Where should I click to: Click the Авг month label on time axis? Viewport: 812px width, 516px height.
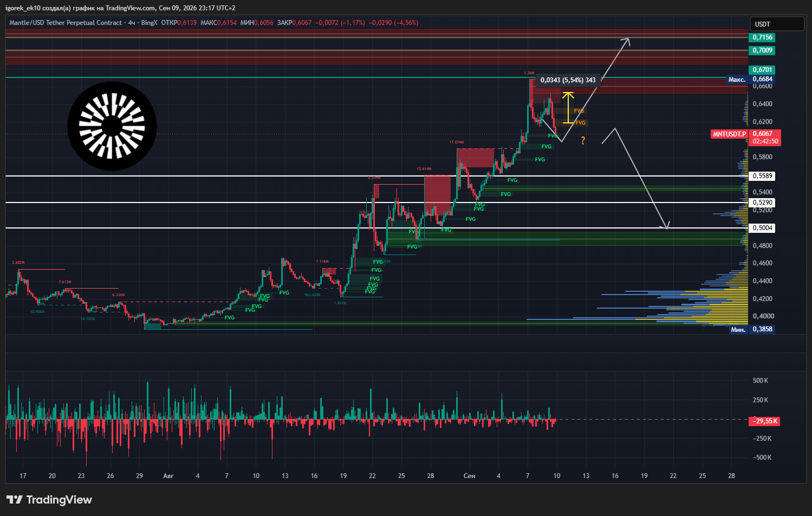tap(168, 476)
